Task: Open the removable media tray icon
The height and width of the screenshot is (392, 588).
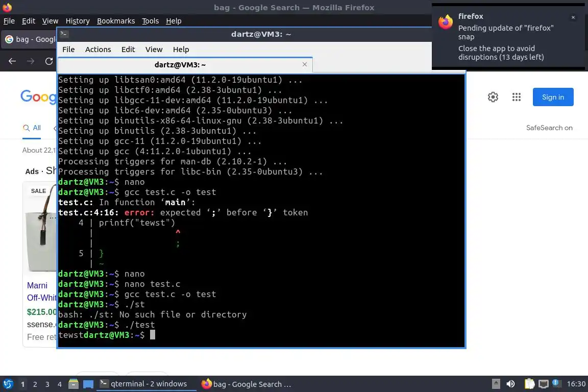Action: pyautogui.click(x=496, y=384)
